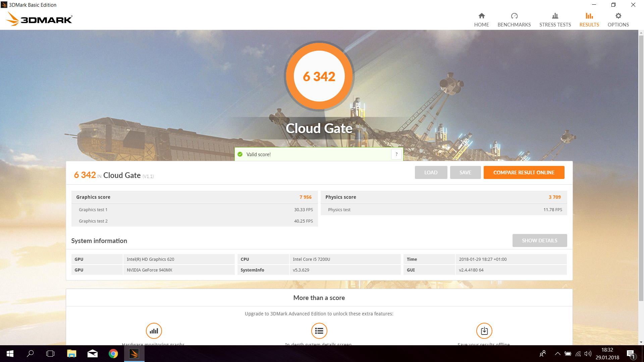The width and height of the screenshot is (644, 362).
Task: Click the scrollbar up arrow
Action: 641,33
